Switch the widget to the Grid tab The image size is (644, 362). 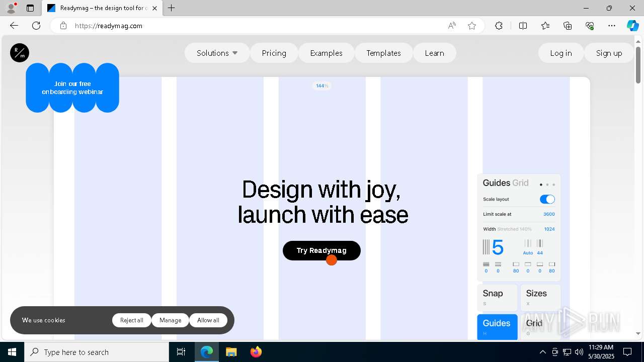[520, 183]
